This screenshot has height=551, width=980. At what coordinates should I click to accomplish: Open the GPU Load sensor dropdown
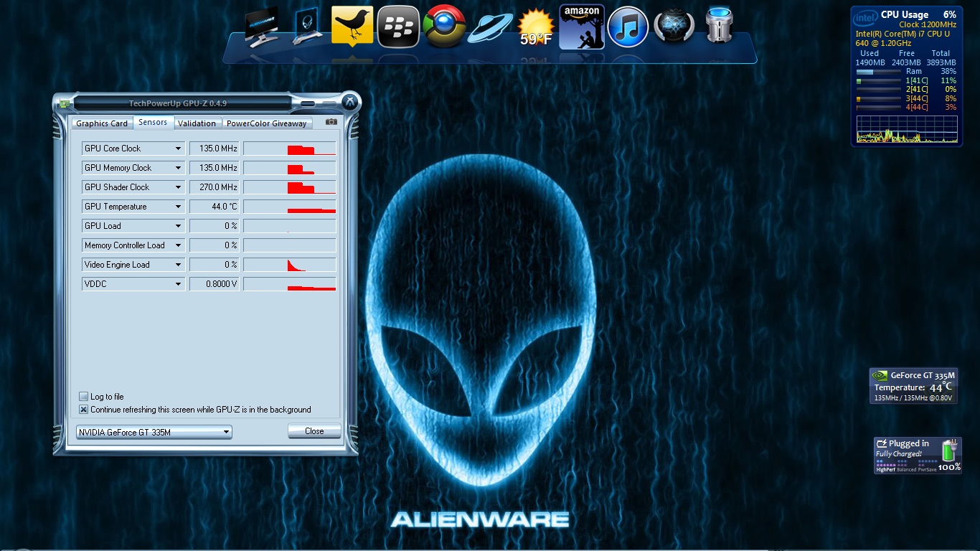[133, 226]
